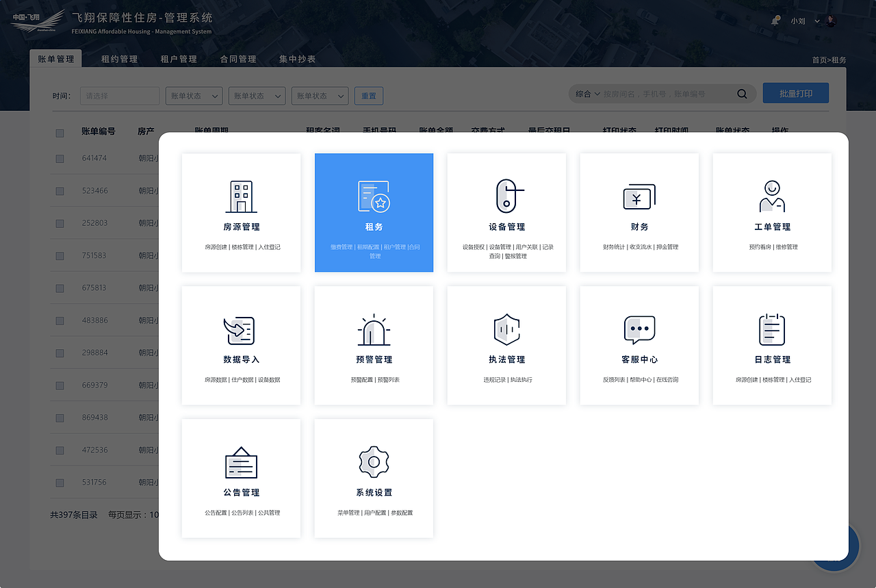This screenshot has width=876, height=588.
Task: Click the notification bell icon
Action: pyautogui.click(x=775, y=21)
